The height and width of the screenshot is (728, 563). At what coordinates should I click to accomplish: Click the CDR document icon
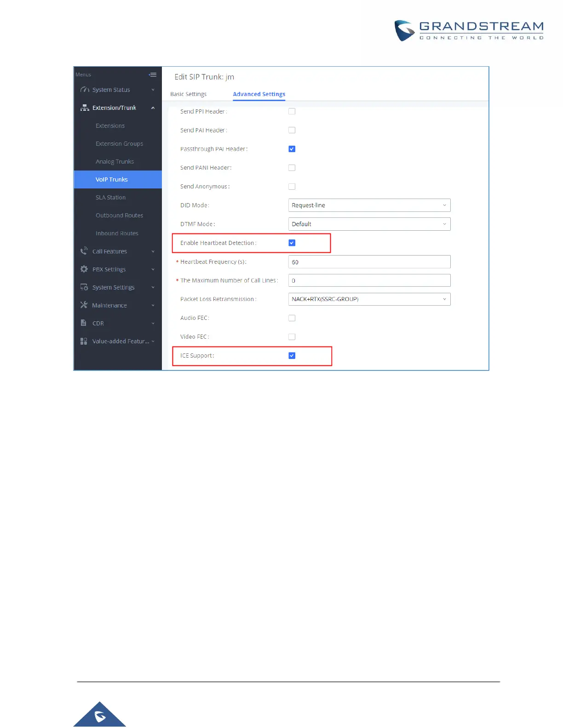click(84, 323)
